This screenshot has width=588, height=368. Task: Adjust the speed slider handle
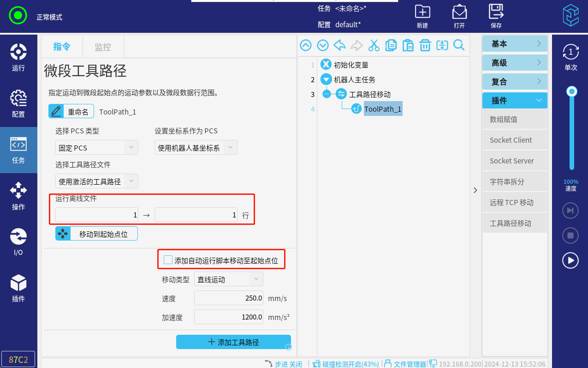click(572, 91)
